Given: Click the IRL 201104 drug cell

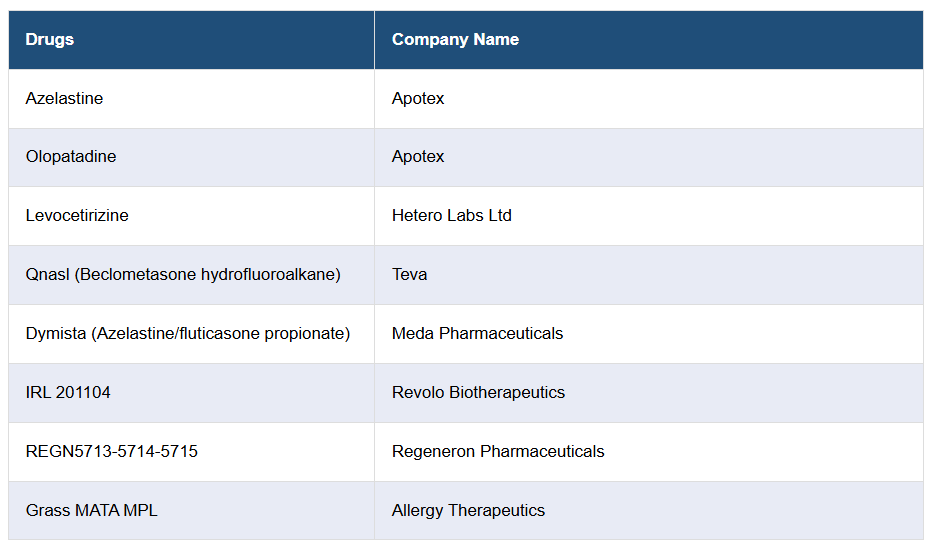Looking at the screenshot, I should (68, 392).
